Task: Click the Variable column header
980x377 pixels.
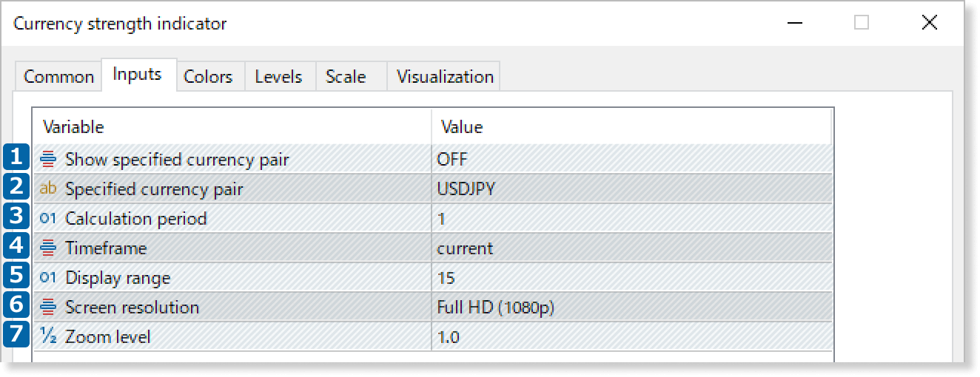Action: point(232,126)
